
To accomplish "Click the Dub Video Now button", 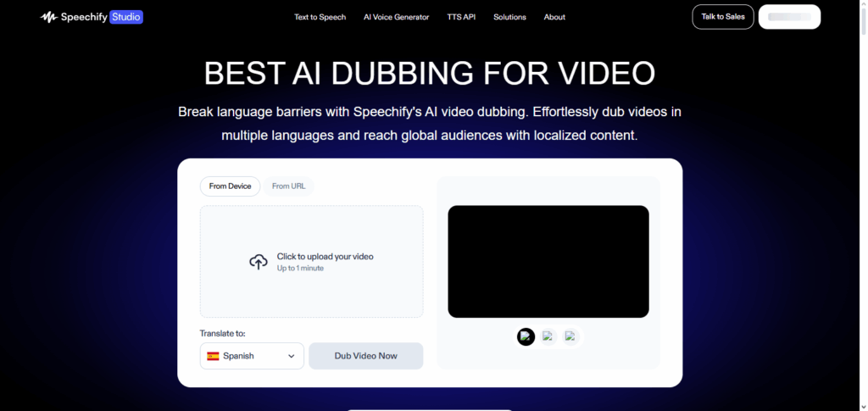I will click(x=366, y=356).
